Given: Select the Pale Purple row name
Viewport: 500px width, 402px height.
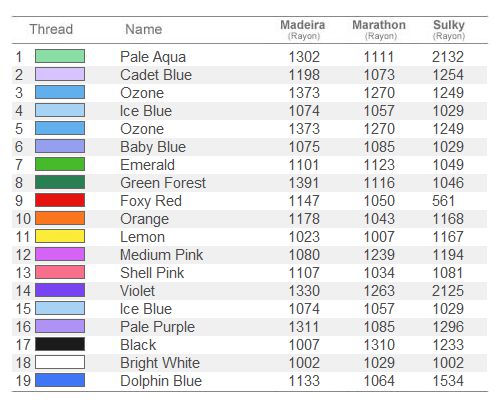Looking at the screenshot, I should click(157, 327).
